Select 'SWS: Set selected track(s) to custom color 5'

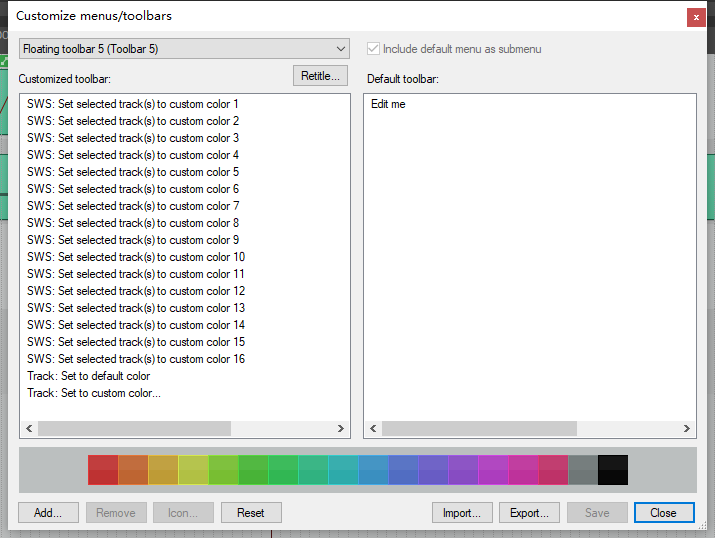pyautogui.click(x=133, y=172)
